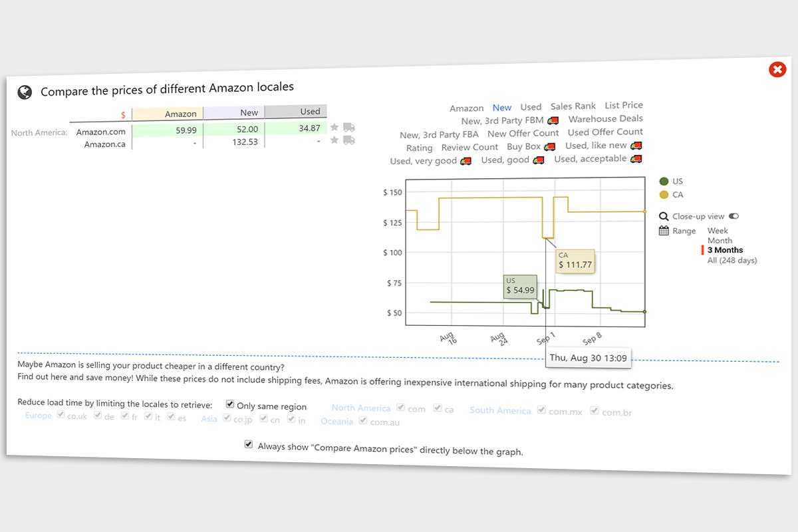Screen dimensions: 798x532
Task: Click the Amazon column header
Action: coord(168,114)
